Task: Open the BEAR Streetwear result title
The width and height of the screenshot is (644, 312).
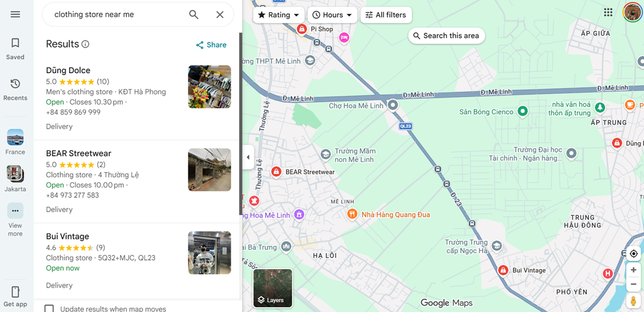Action: click(79, 154)
